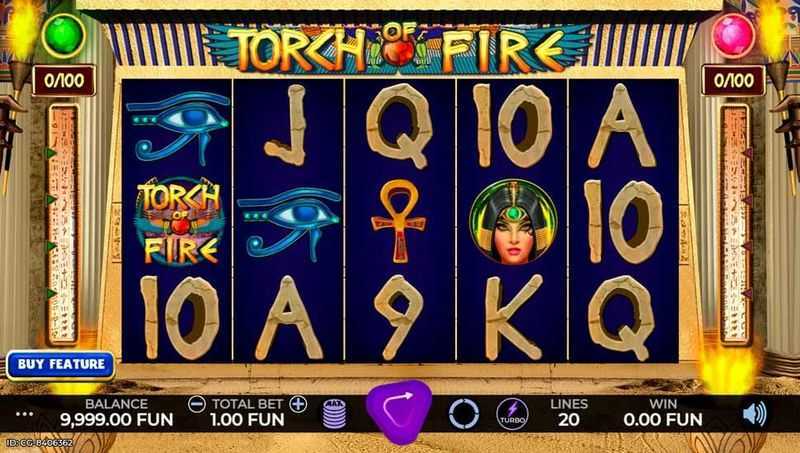Click the pink gem orb

coord(733,35)
